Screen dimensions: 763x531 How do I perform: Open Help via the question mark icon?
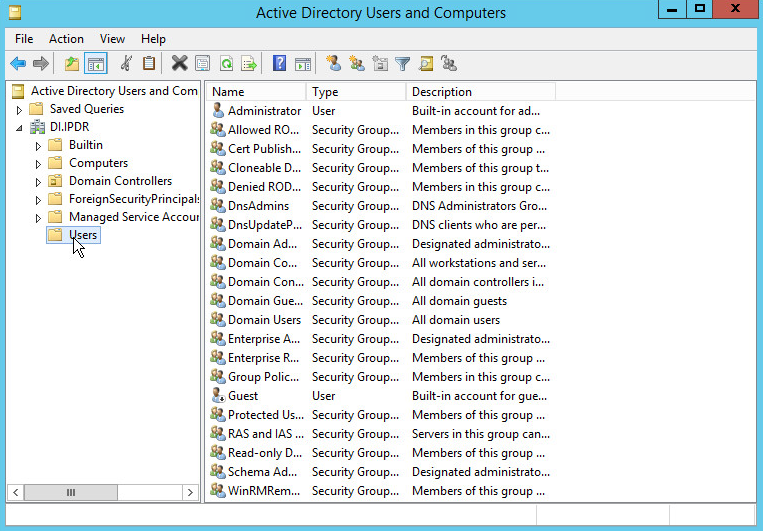click(x=280, y=64)
